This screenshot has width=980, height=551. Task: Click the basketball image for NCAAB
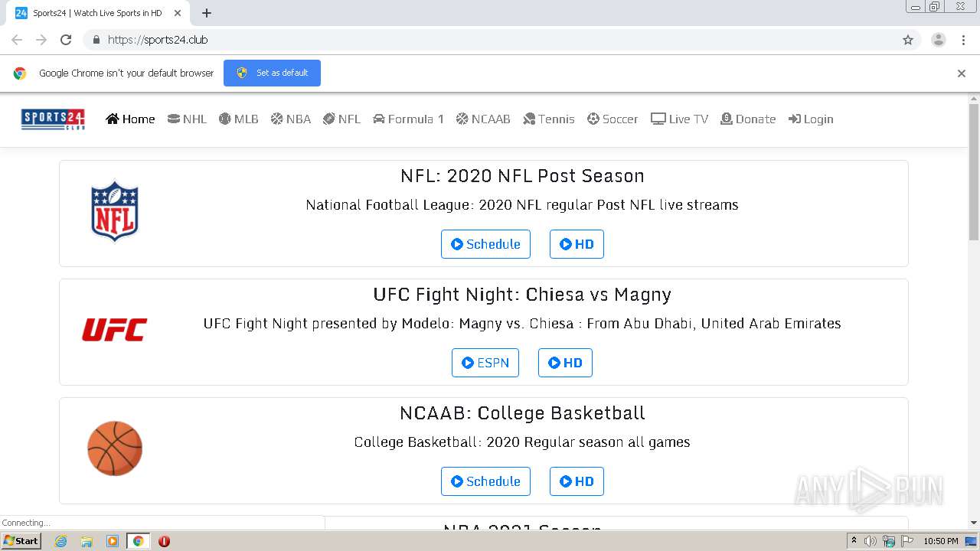tap(115, 448)
